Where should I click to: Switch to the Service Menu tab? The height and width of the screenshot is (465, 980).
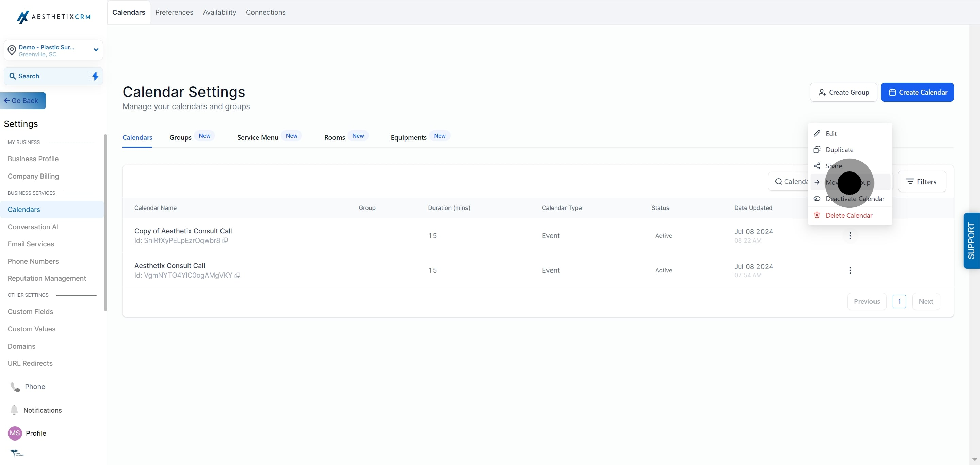[258, 137]
